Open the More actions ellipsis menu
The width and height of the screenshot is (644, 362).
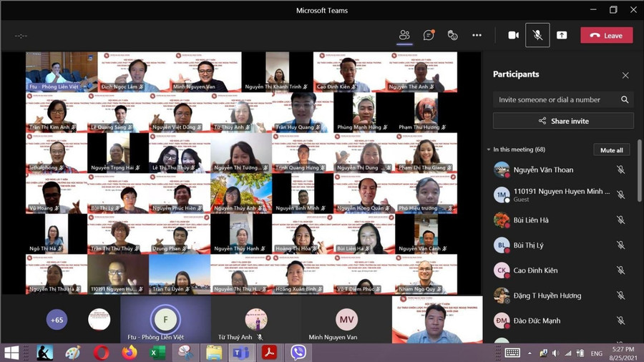click(477, 35)
